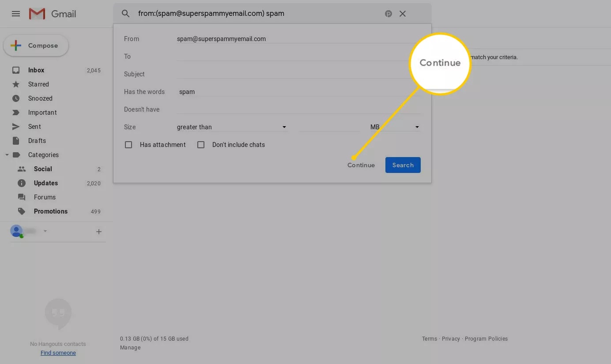The image size is (611, 364).
Task: Open the Find someone link
Action: [58, 353]
